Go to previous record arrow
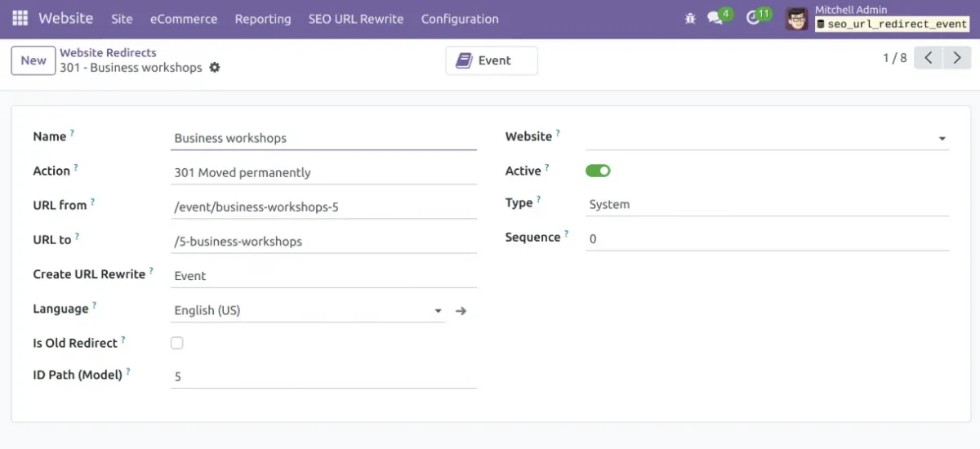 929,59
